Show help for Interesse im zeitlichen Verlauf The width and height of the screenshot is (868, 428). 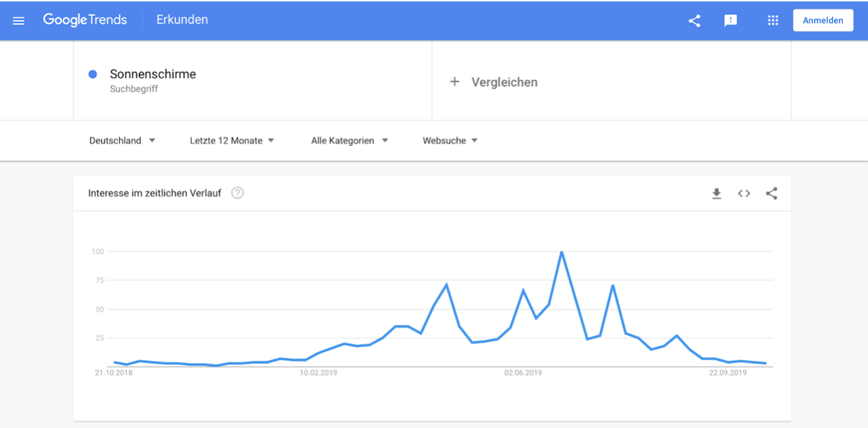238,193
